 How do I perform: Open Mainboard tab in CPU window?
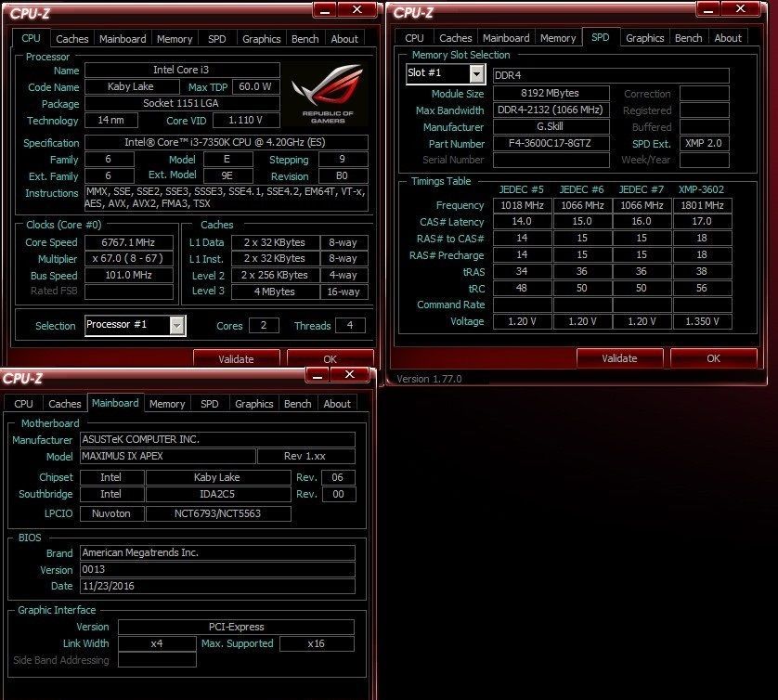tap(123, 39)
